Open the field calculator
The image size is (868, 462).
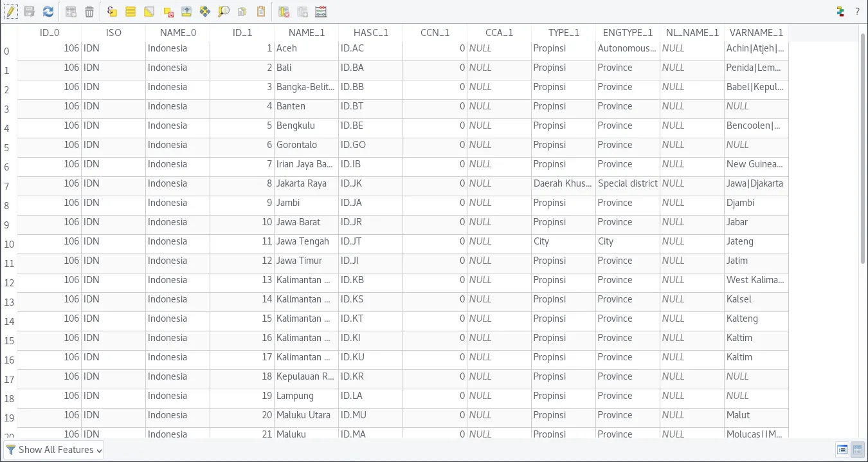click(x=321, y=11)
